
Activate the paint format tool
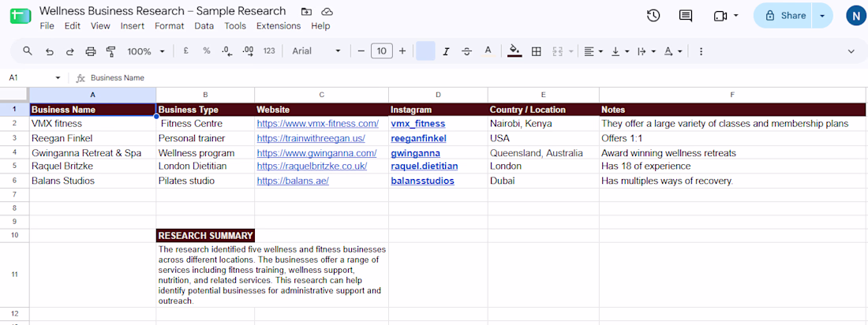point(110,51)
